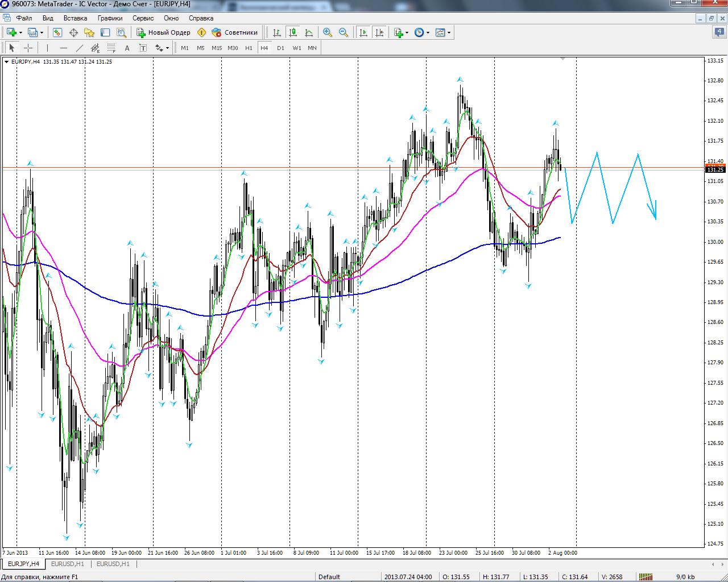Pick the vertical line drawing tool
The height and width of the screenshot is (582, 728).
click(48, 48)
